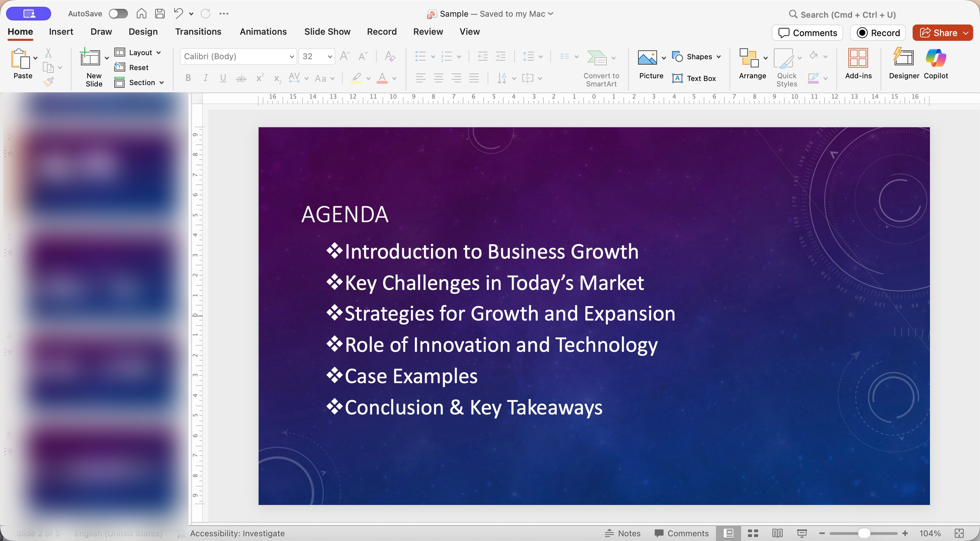The height and width of the screenshot is (541, 980).
Task: Launch Copilot from the ribbon
Action: (935, 63)
